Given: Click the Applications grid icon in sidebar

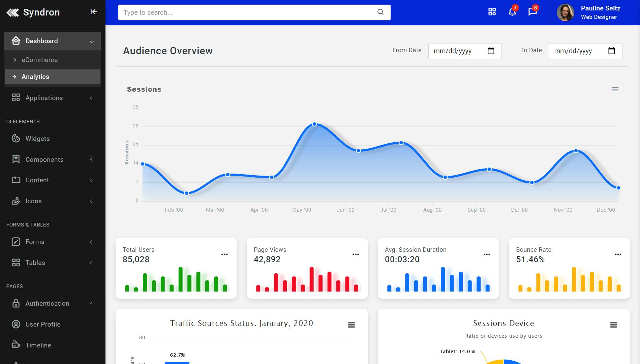Looking at the screenshot, I should [16, 98].
